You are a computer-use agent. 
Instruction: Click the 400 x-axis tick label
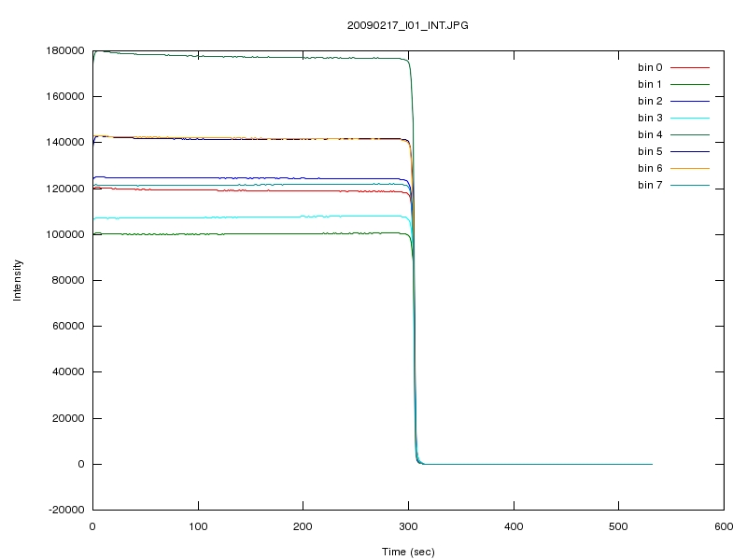click(514, 526)
